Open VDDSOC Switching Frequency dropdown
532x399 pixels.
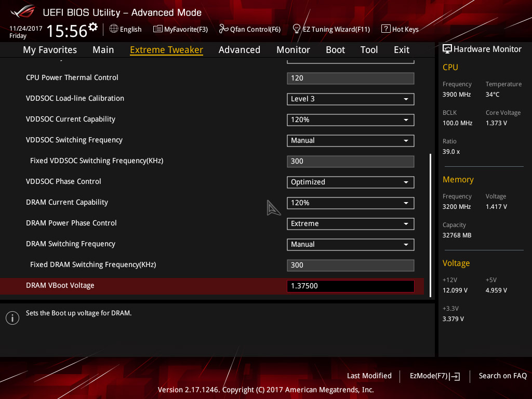coord(351,140)
